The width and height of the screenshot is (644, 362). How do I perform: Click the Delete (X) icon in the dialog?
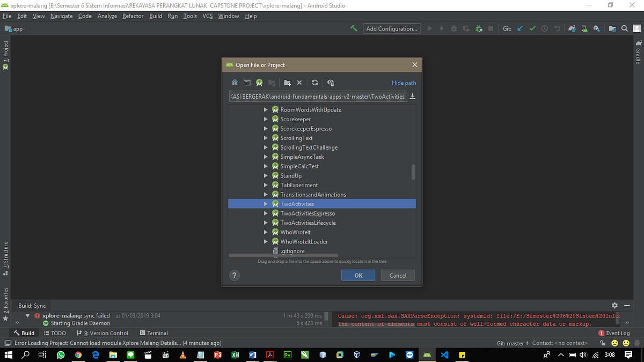299,83
